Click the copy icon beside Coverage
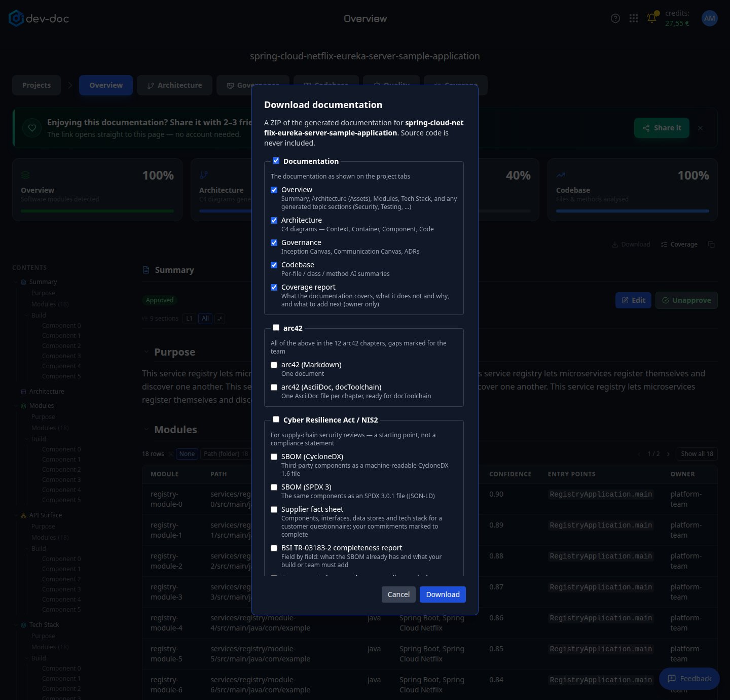 711,244
